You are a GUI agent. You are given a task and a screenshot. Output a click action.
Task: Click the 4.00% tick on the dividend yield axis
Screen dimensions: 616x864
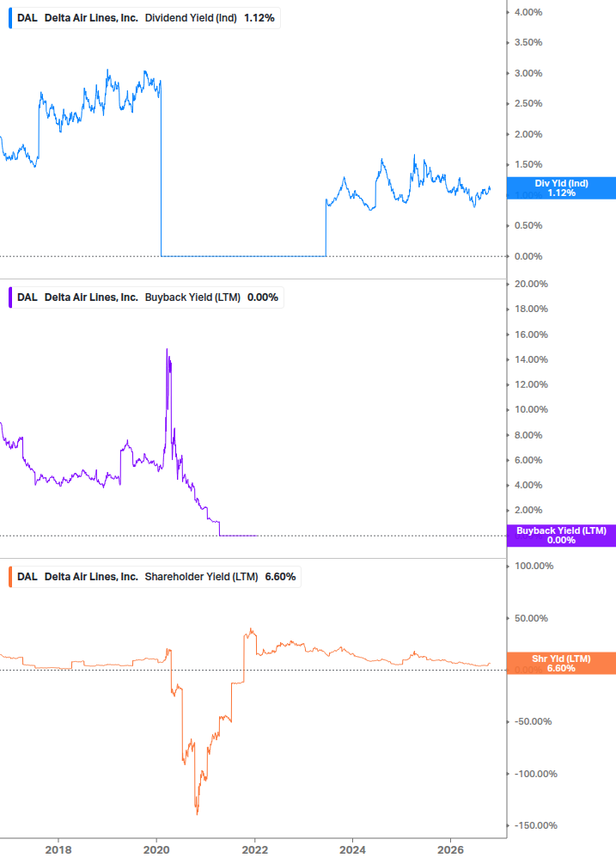tap(528, 12)
